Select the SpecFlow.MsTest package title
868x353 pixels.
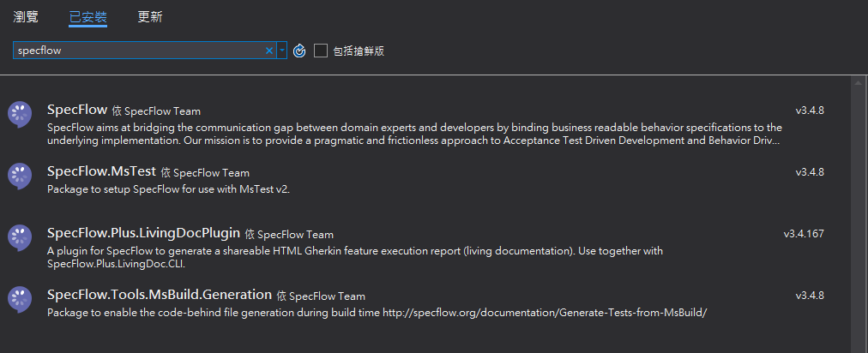tap(102, 171)
